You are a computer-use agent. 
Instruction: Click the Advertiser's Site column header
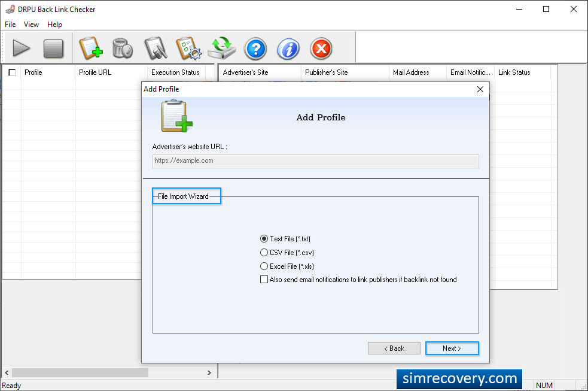[x=260, y=72]
